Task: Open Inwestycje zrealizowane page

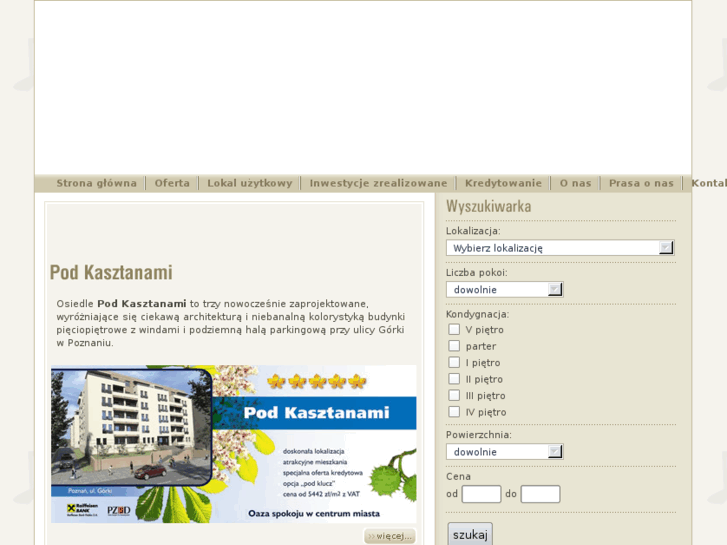Action: click(378, 183)
